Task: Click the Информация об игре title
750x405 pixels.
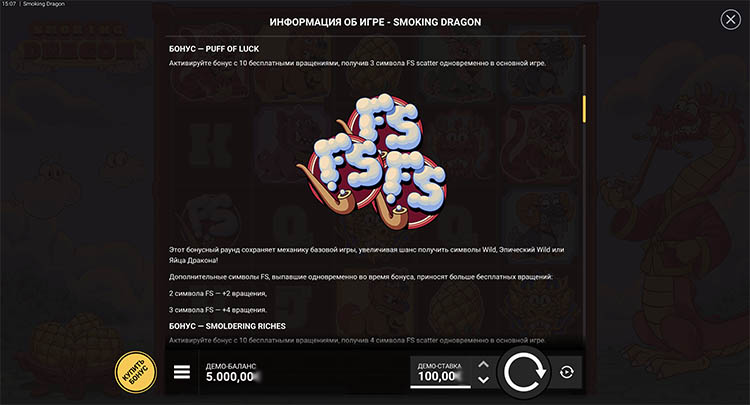Action: [x=327, y=22]
